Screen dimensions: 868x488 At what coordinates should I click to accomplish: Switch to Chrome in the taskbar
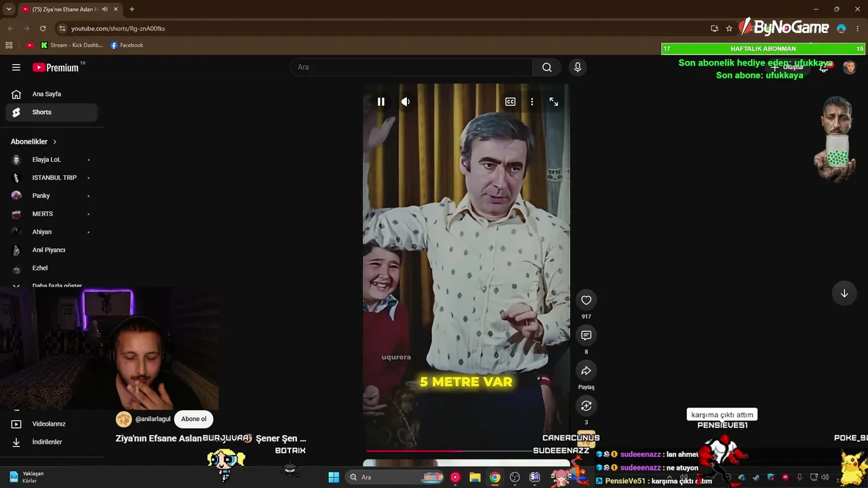click(x=495, y=477)
